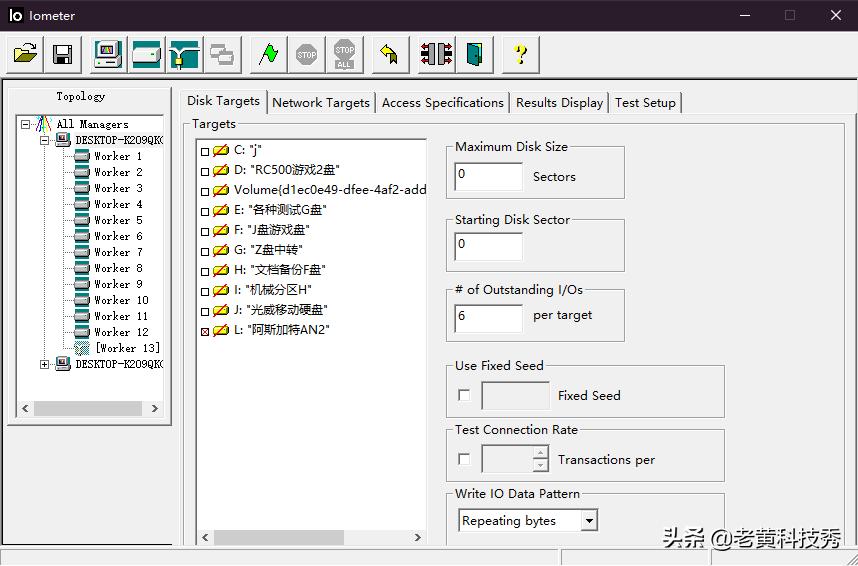
Task: Open the Results Display tab
Action: tap(559, 103)
